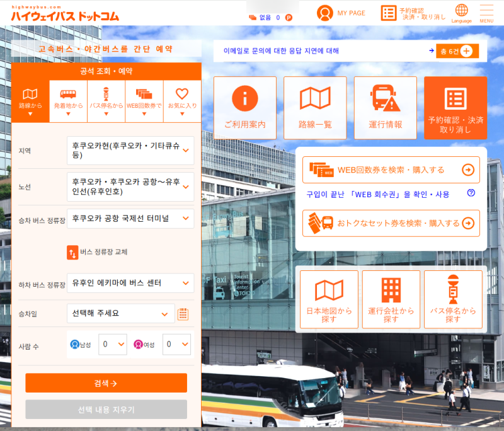Click the 버스 정류장 교체 text label

click(104, 252)
